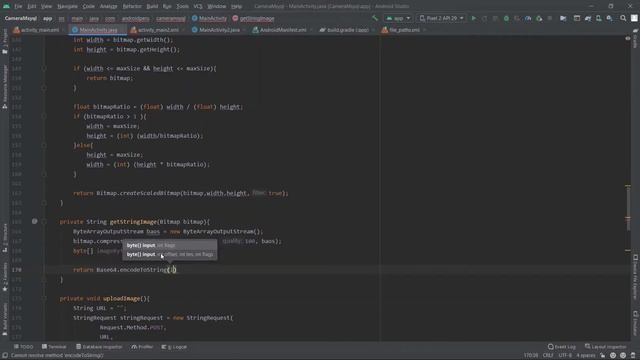
Task: Open the Database Inspector tool window
Action: [99, 347]
